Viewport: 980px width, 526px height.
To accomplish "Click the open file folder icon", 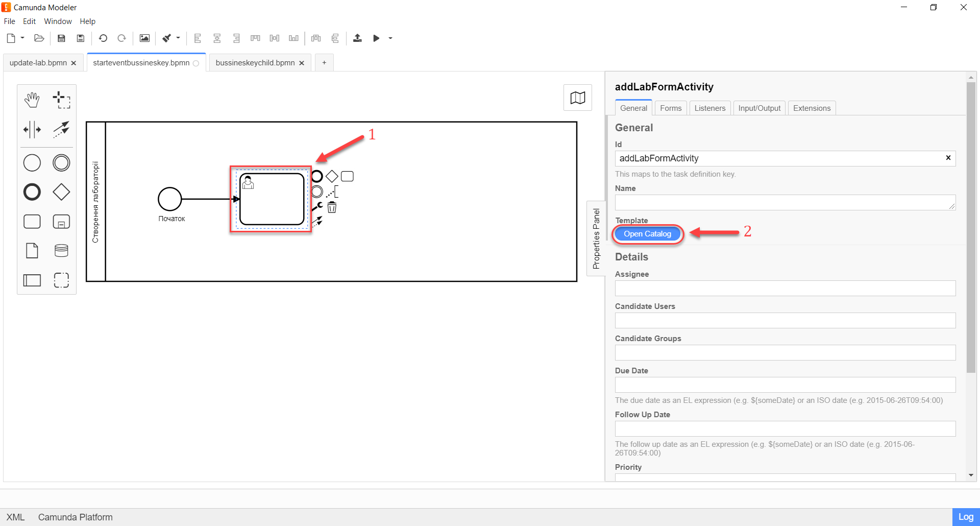I will click(39, 38).
